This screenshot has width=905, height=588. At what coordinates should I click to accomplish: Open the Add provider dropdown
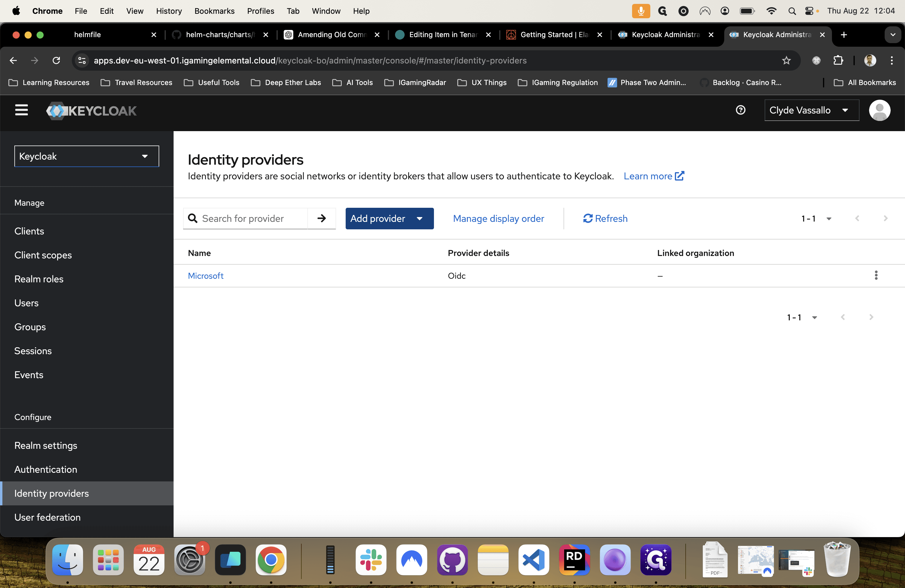[389, 218]
